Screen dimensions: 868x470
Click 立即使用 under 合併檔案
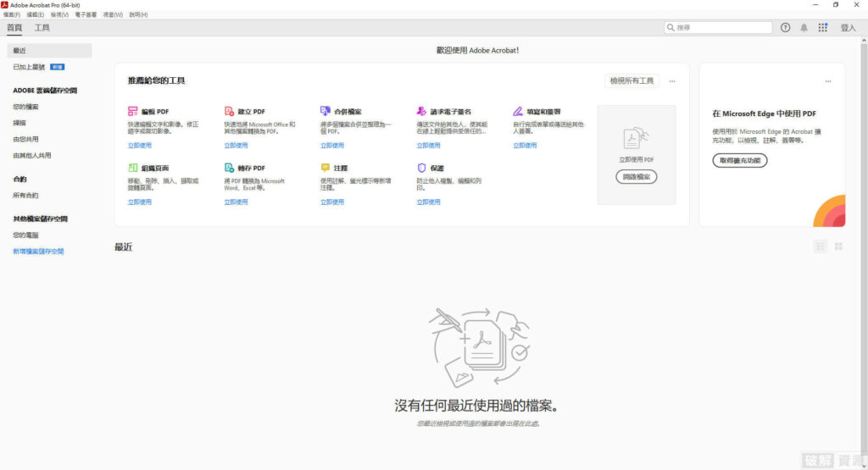click(x=332, y=146)
